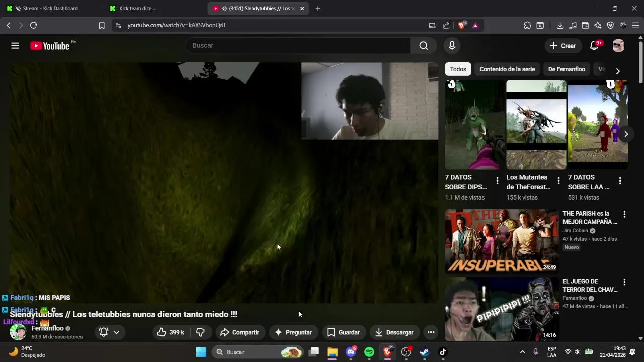Open the Windows Start menu

coord(201,352)
